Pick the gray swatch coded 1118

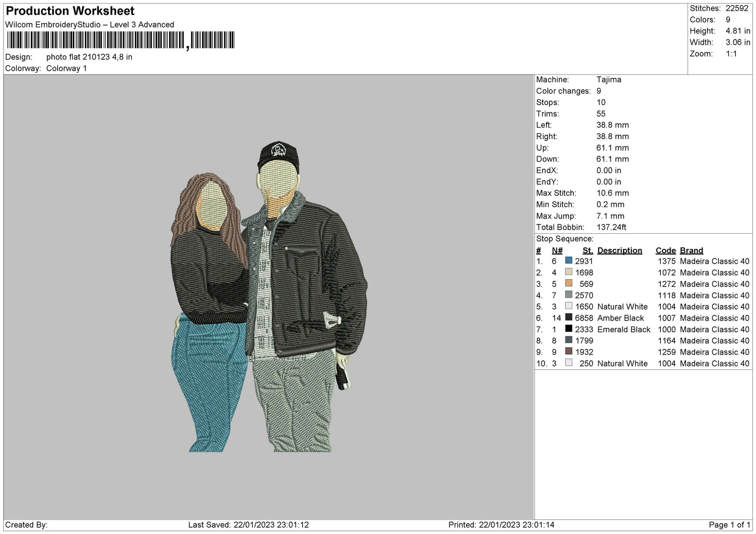pyautogui.click(x=569, y=295)
